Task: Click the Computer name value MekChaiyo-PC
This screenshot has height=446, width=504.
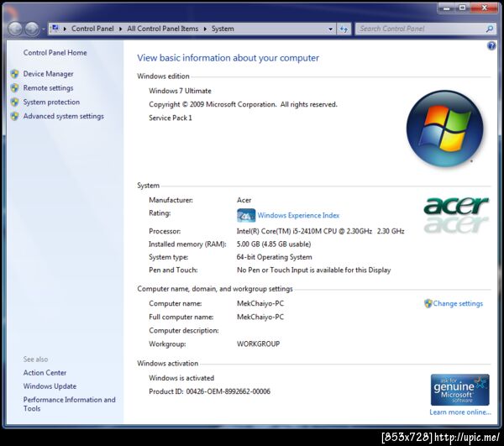Action: 260,303
